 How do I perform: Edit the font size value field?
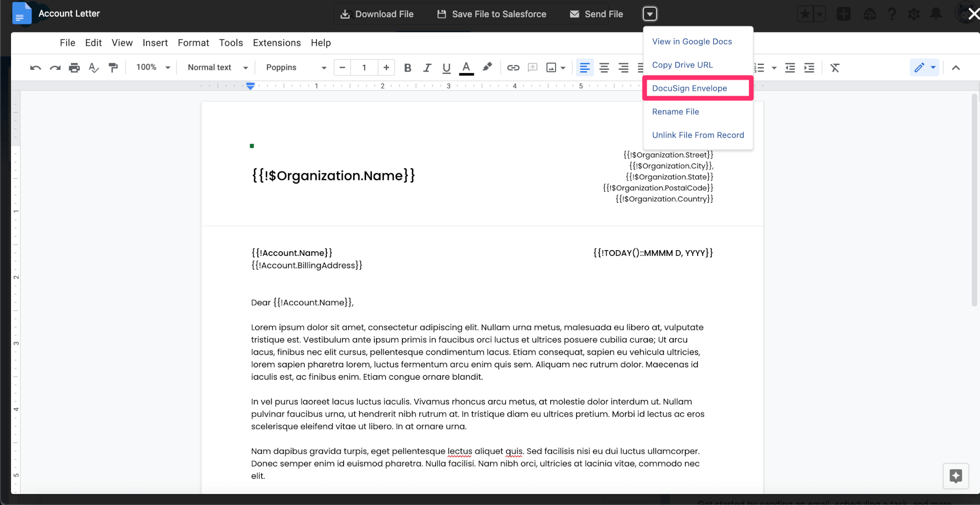pyautogui.click(x=364, y=67)
